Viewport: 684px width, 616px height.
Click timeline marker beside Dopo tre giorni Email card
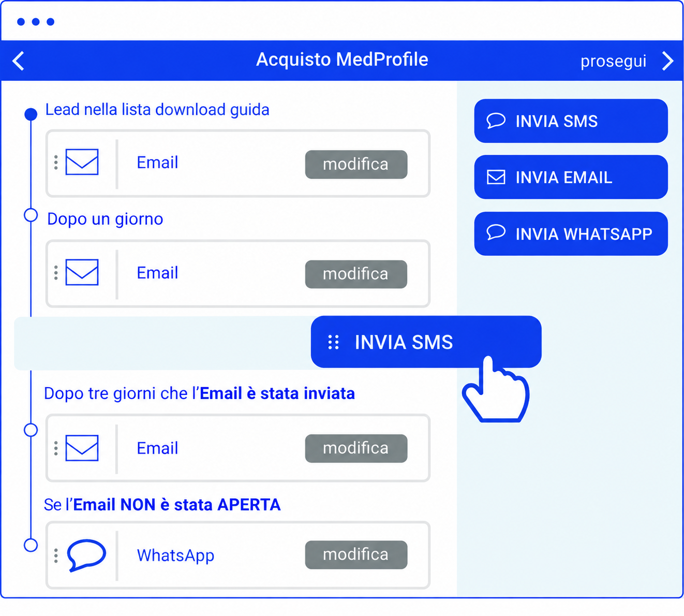(x=31, y=430)
